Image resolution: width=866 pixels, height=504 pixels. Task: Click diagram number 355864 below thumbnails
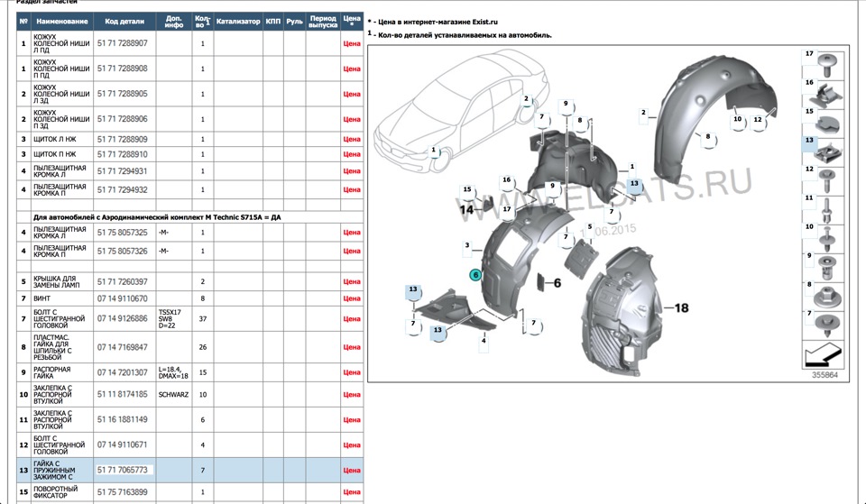point(825,375)
